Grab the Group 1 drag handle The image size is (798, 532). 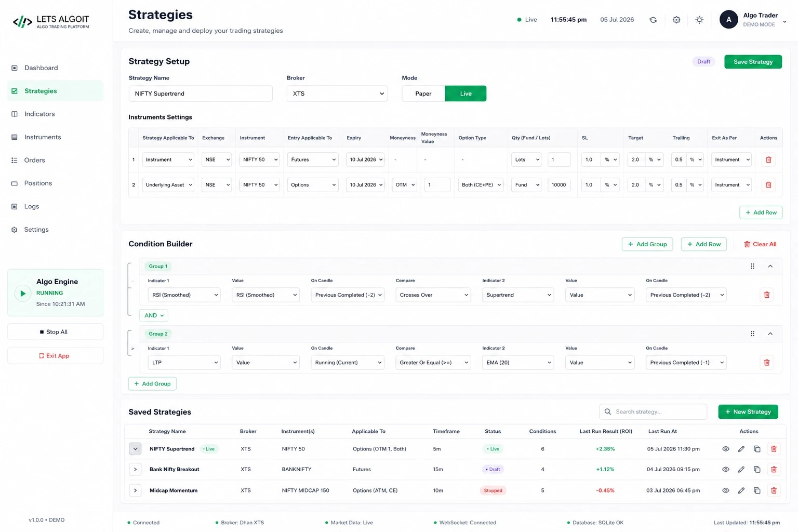coord(752,266)
